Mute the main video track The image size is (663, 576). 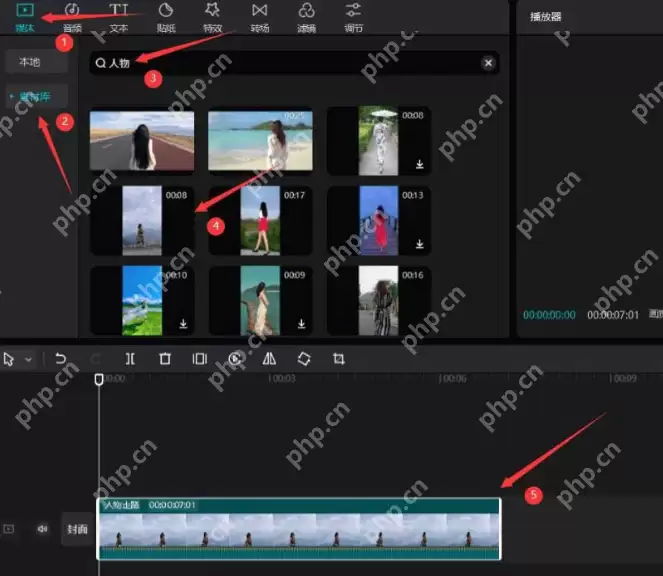42,529
